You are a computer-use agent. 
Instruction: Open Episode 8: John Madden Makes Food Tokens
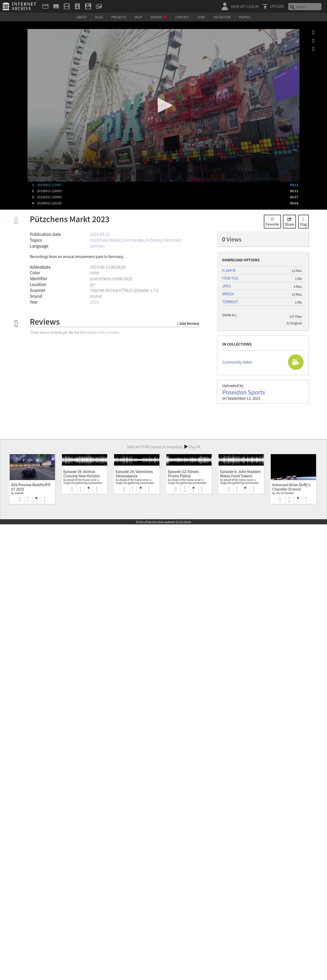[x=241, y=474]
